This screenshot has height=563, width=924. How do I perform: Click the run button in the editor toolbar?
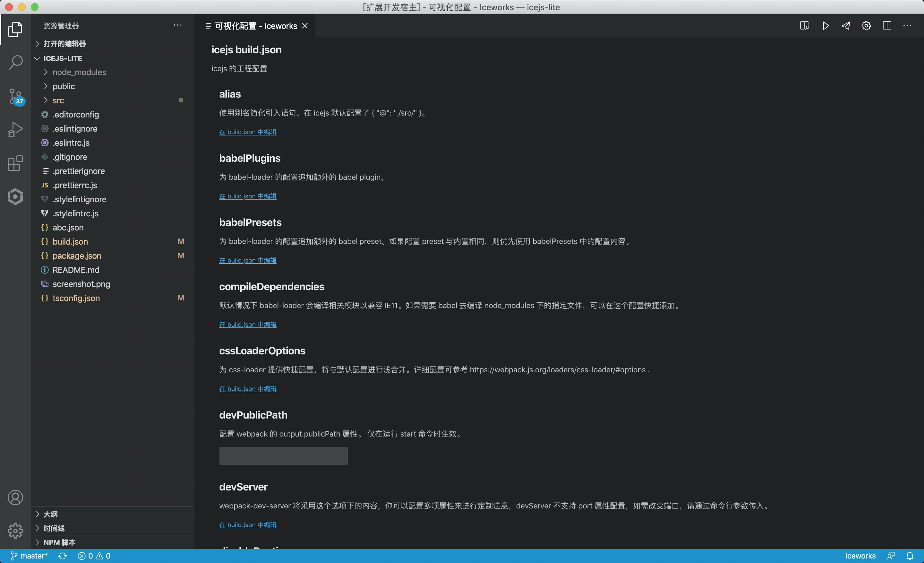click(x=826, y=25)
